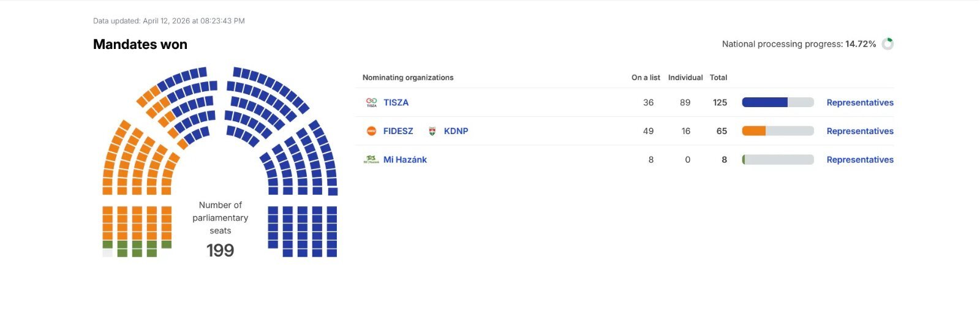Click the 'On a list' column header
The width and height of the screenshot is (980, 311).
click(646, 78)
